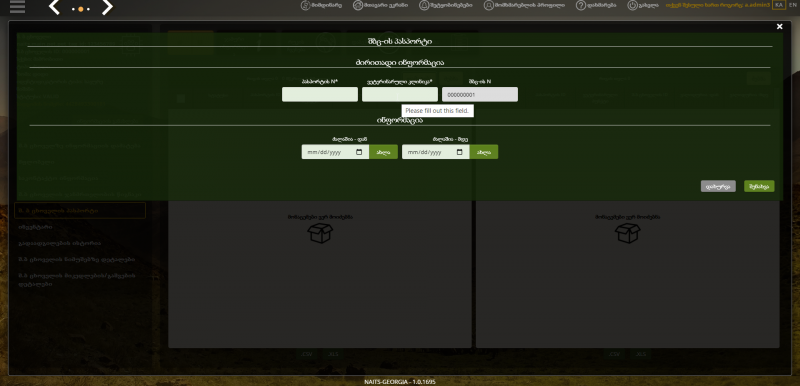Switch language to EN
The width and height of the screenshot is (800, 386).
pyautogui.click(x=792, y=5)
